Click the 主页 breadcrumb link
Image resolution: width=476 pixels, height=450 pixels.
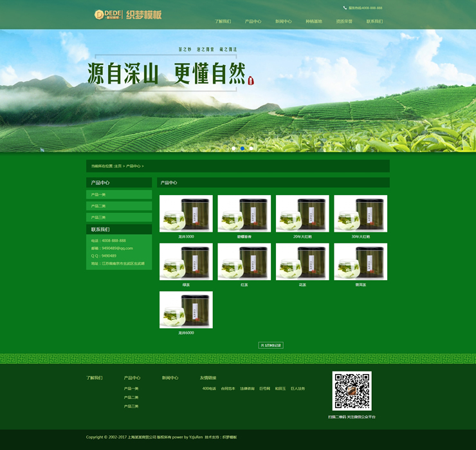pos(118,166)
